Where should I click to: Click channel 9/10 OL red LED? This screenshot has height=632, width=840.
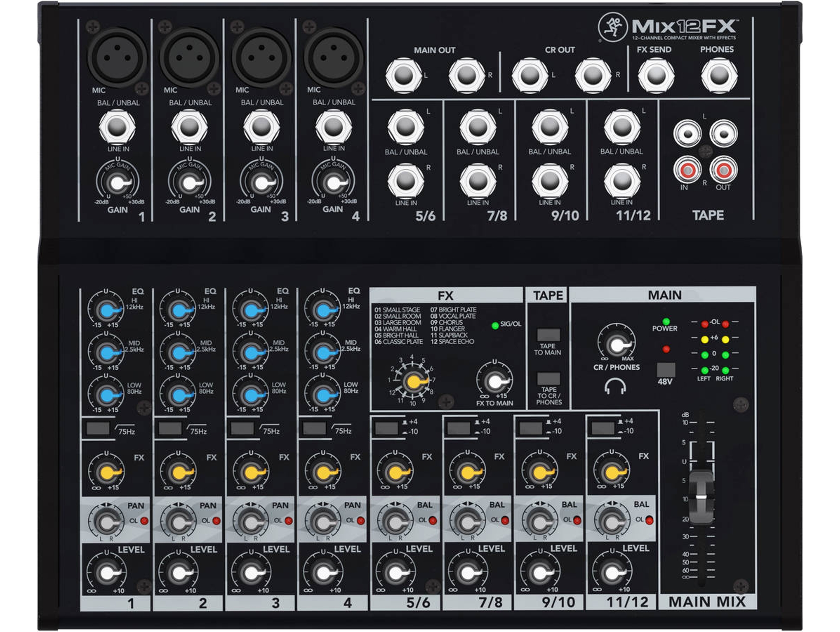coord(577,520)
